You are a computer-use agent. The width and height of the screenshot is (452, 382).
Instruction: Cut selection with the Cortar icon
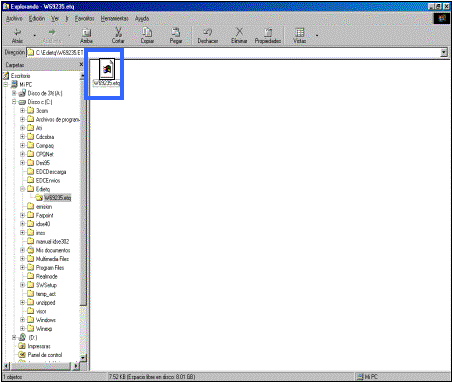point(118,36)
